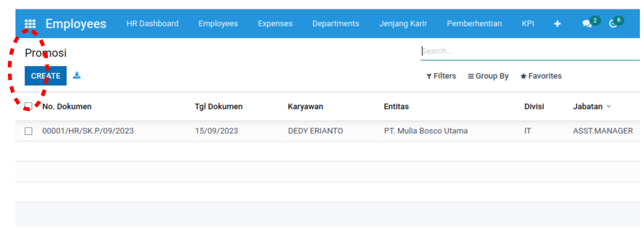Focus the Search input field
Image resolution: width=644 pixels, height=231 pixels.
(528, 51)
